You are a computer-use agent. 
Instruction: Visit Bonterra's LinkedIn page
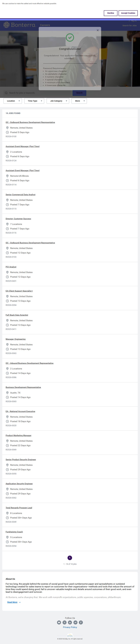[70, 622]
